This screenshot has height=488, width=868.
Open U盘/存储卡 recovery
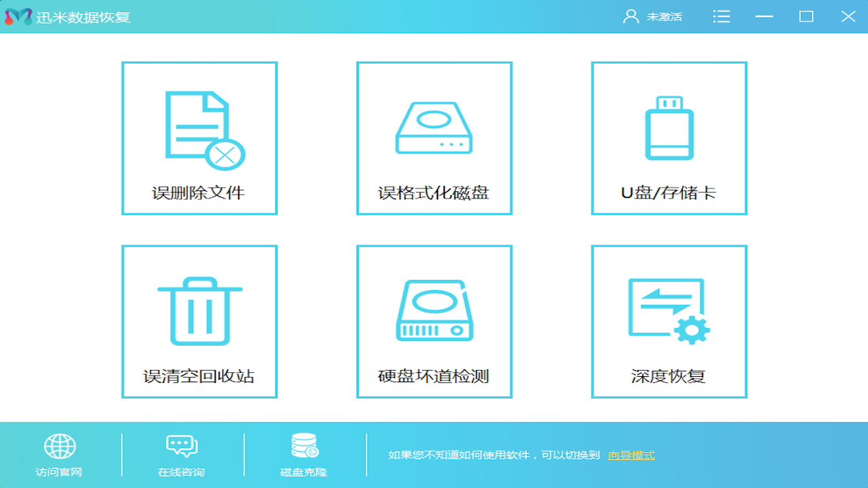669,138
